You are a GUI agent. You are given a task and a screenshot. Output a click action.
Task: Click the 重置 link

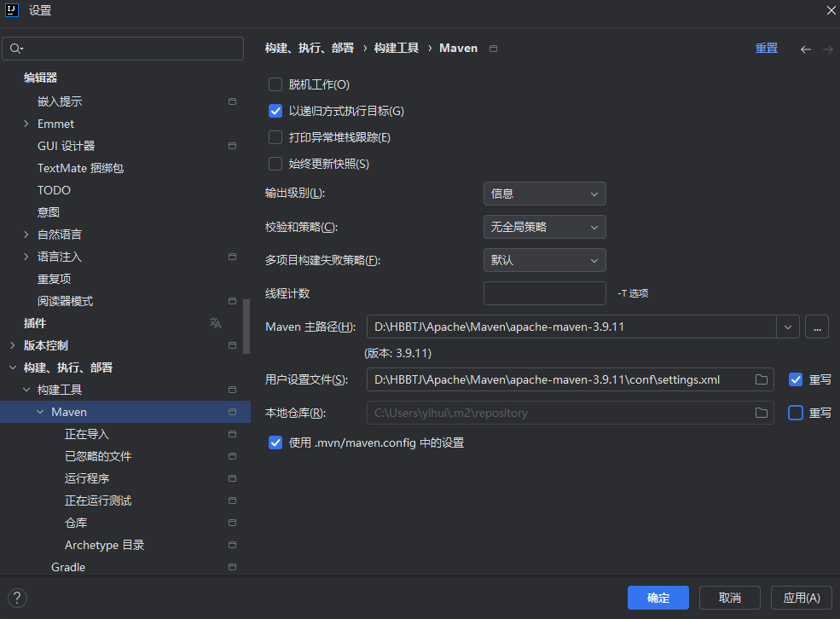click(766, 49)
